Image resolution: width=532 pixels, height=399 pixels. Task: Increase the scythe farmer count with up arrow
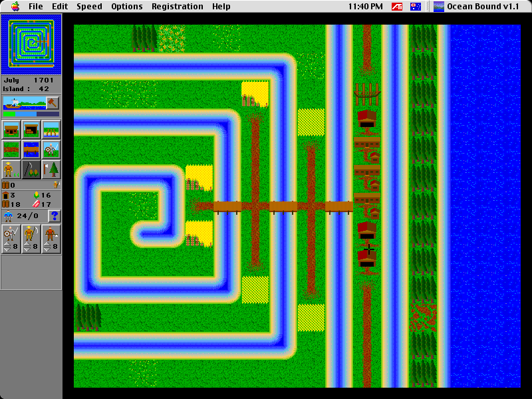coord(27,244)
